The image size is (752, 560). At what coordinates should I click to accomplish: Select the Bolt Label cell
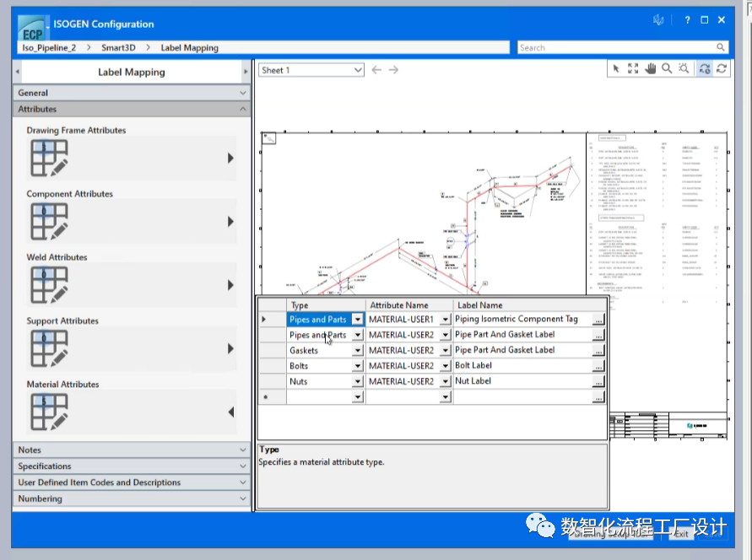(522, 365)
